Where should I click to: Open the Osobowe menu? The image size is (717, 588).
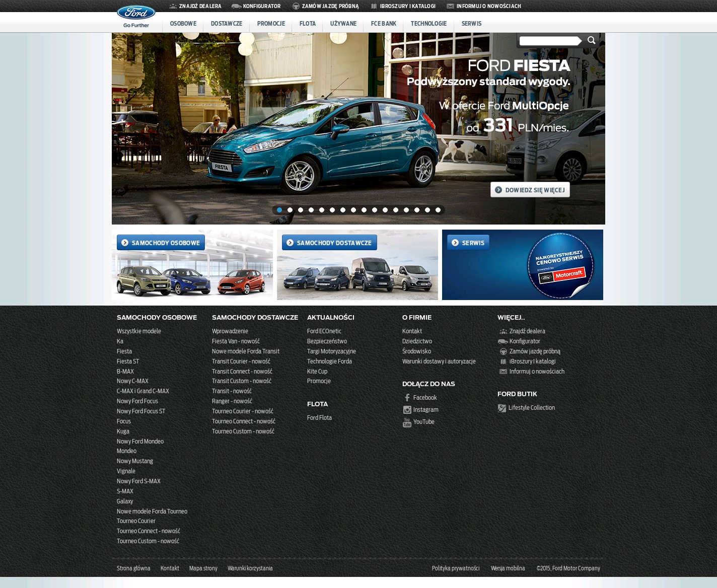[x=183, y=24]
